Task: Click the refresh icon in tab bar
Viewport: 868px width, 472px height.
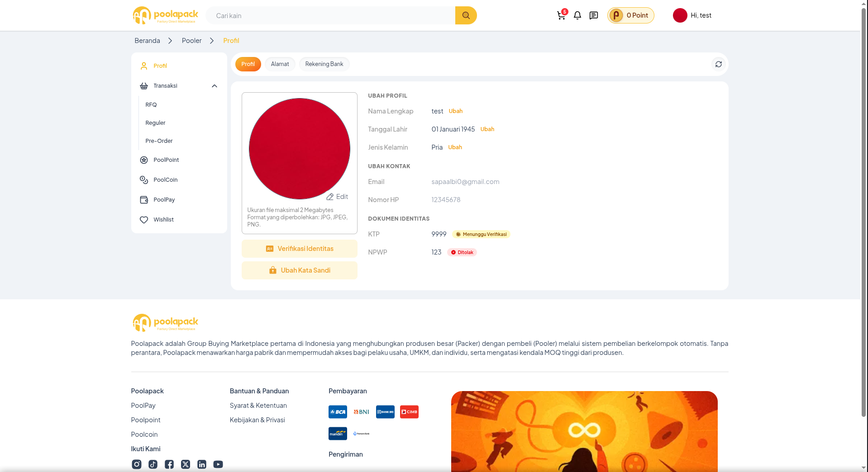Action: (718, 64)
